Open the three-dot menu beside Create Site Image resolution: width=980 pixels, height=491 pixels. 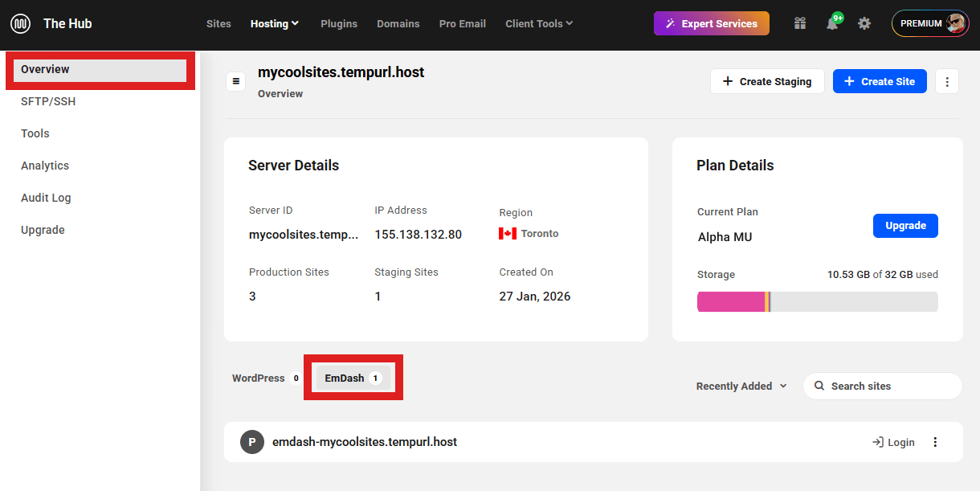pos(947,81)
